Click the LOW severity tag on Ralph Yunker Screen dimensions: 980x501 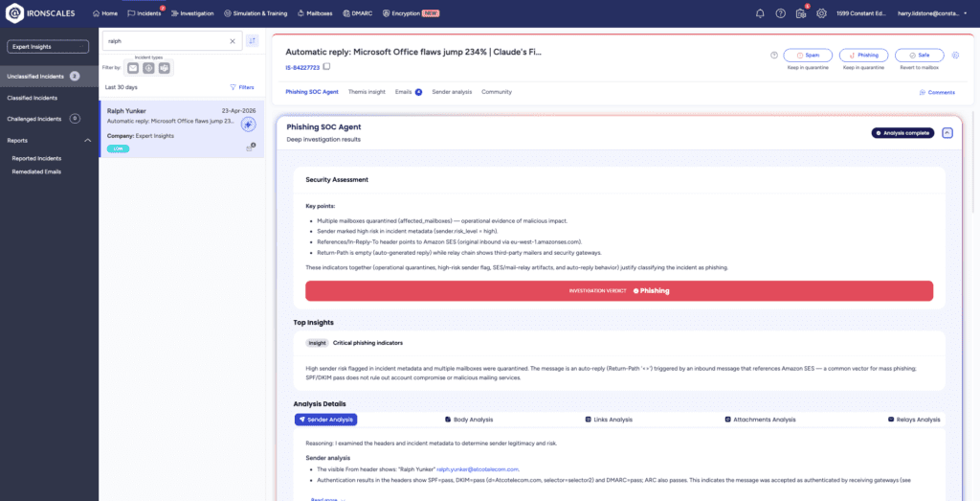(x=118, y=148)
